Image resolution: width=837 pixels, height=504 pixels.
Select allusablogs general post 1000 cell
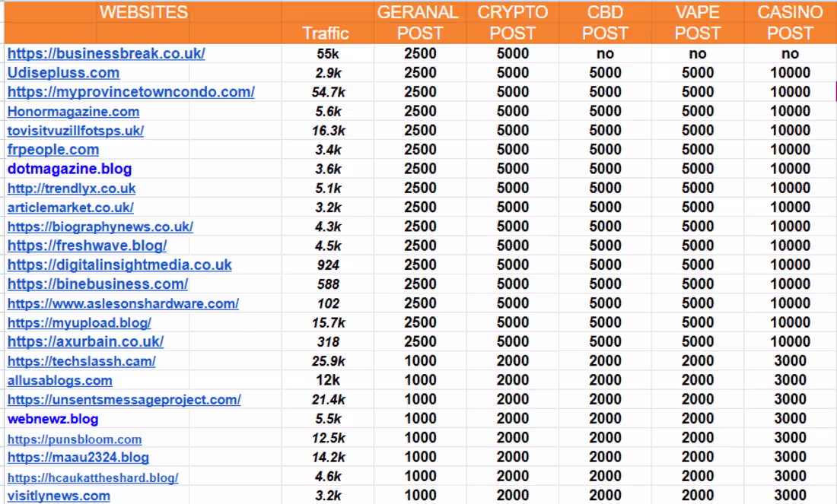(420, 380)
